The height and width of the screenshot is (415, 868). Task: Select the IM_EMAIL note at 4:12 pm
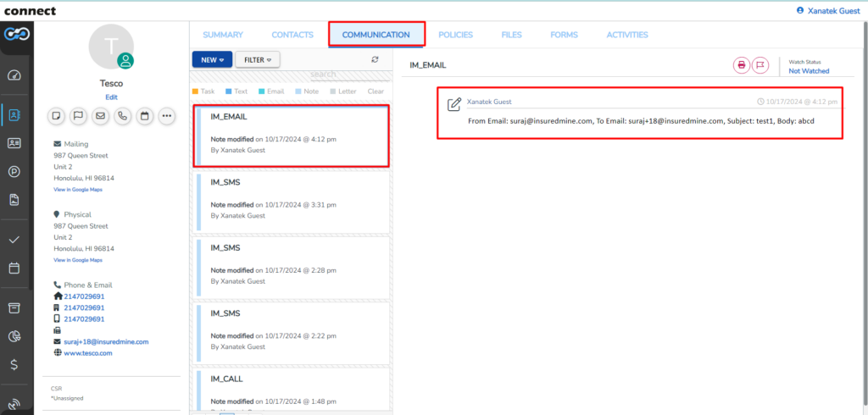(292, 135)
